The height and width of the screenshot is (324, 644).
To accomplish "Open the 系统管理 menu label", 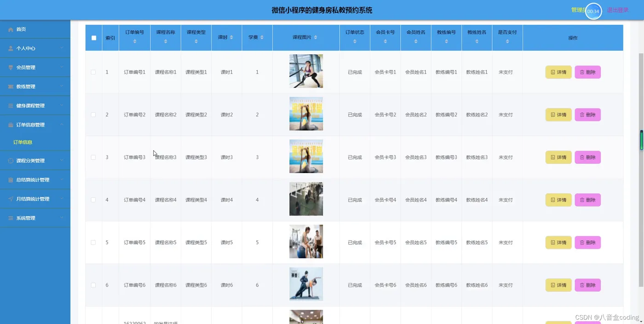I will click(26, 218).
